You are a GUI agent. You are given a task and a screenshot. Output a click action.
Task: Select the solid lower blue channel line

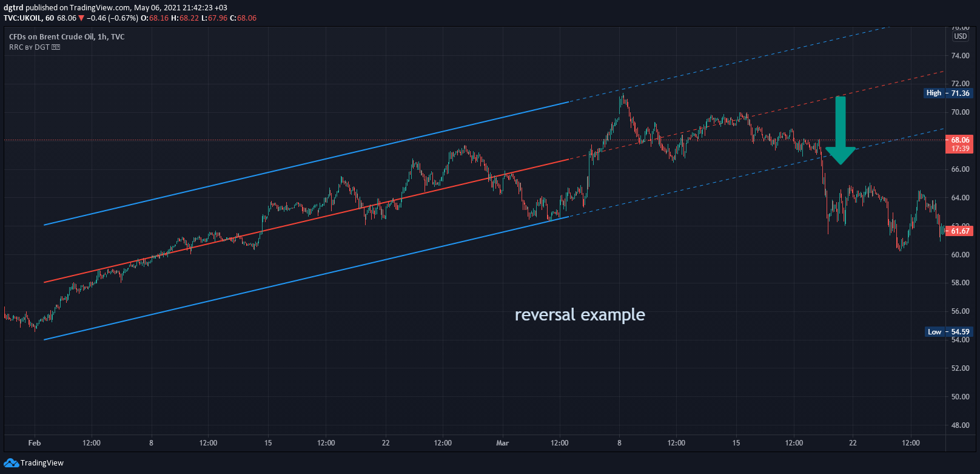tap(306, 278)
